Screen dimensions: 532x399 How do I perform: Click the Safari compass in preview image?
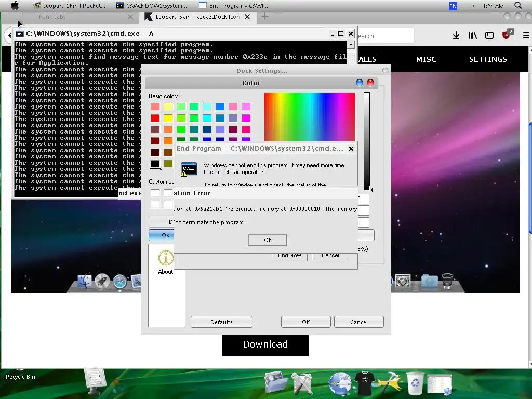coord(120,282)
